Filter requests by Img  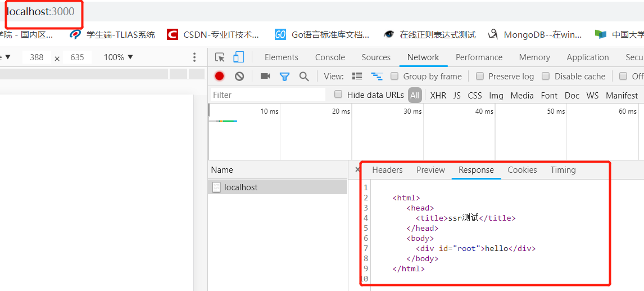click(496, 96)
